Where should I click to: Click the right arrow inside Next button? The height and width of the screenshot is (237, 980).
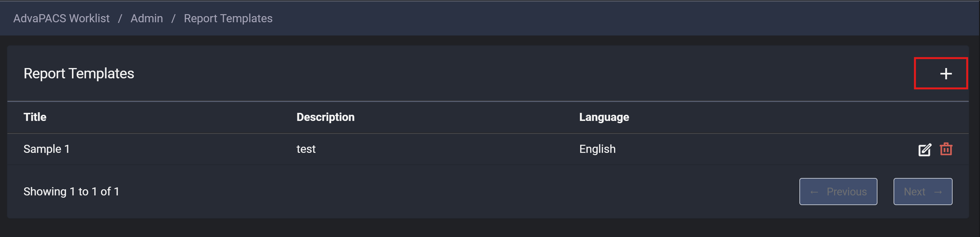[938, 192]
